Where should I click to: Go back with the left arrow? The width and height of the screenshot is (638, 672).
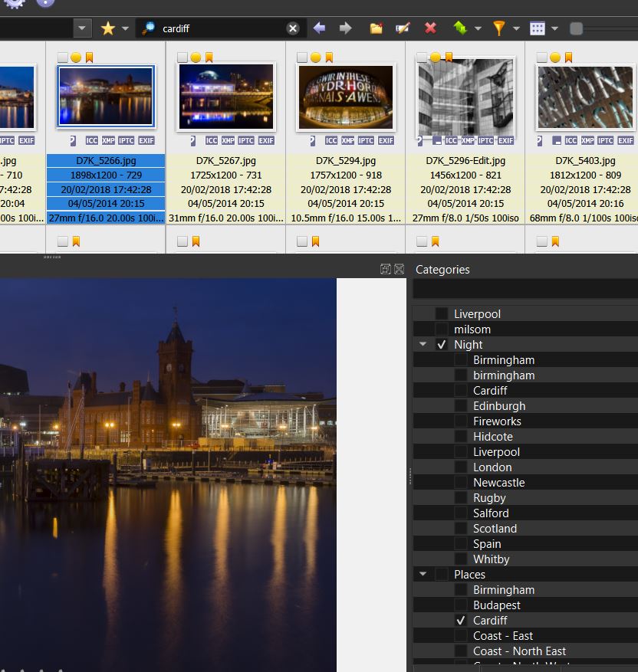[x=320, y=28]
